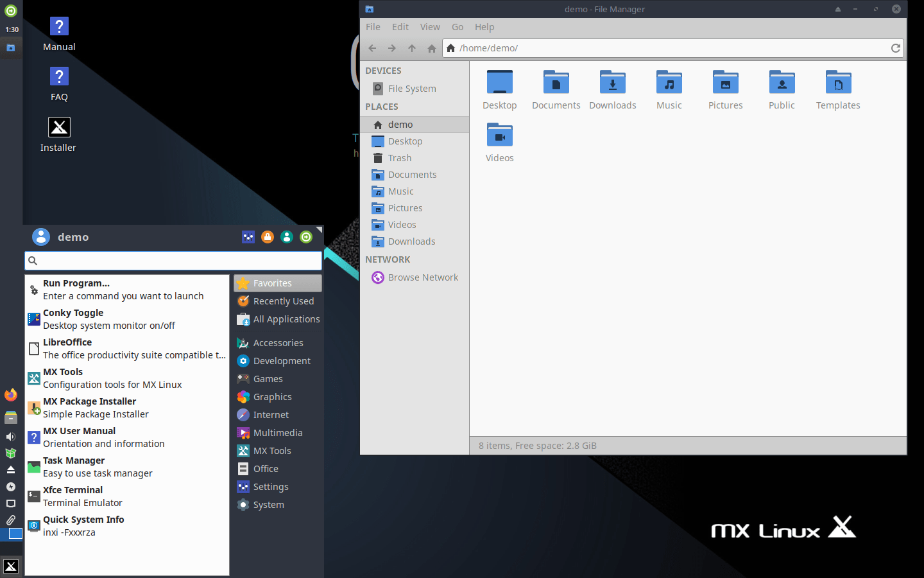Launch Firefox from the panel
Image resolution: width=924 pixels, height=578 pixels.
click(x=11, y=394)
